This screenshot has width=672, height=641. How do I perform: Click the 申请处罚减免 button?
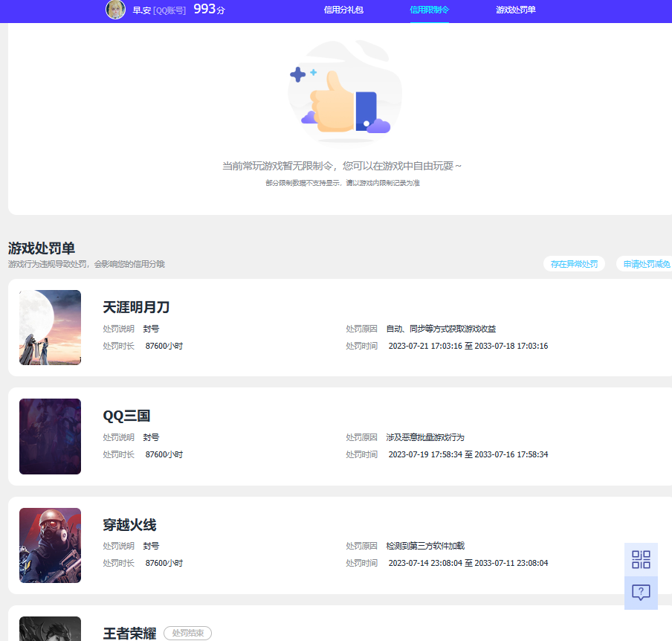pyautogui.click(x=645, y=263)
